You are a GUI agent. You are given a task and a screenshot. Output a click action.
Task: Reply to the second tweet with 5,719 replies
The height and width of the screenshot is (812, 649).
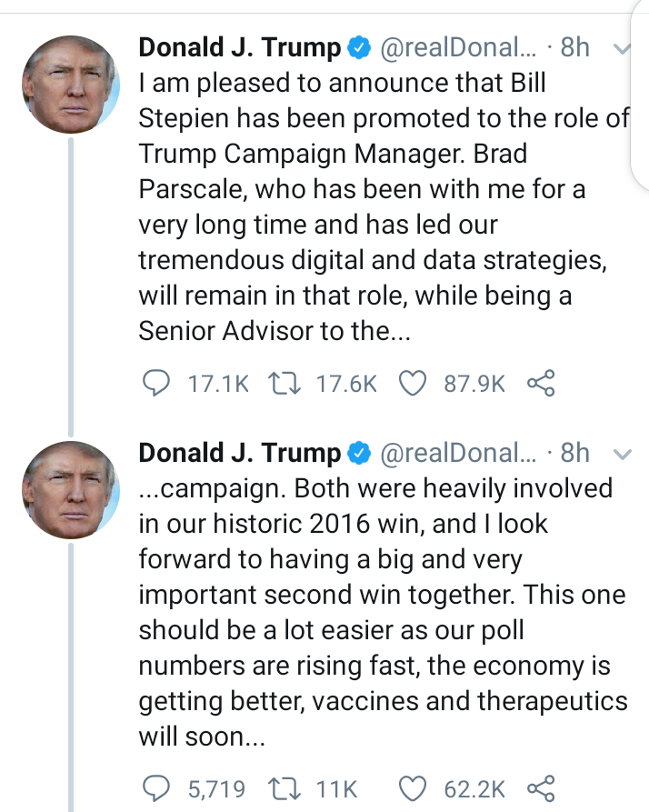click(x=159, y=787)
